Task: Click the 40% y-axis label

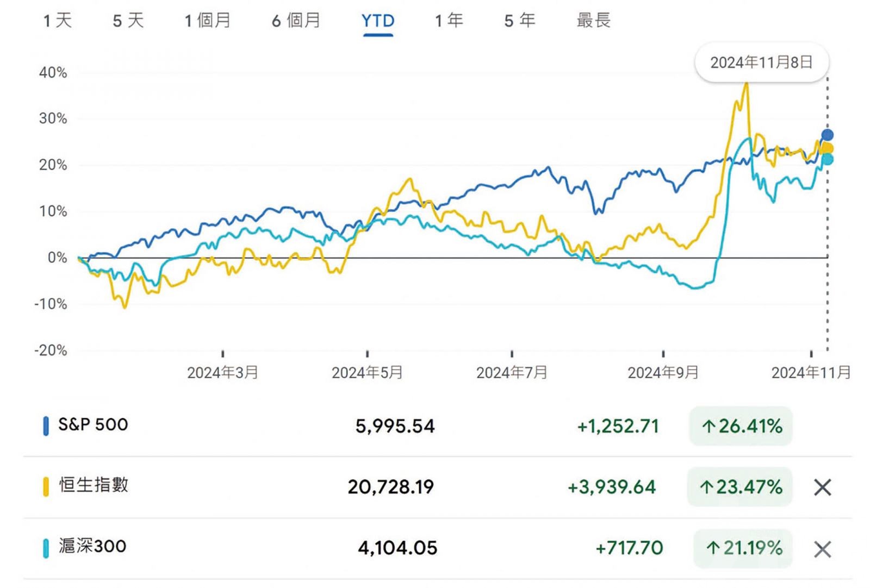Action: (x=53, y=72)
